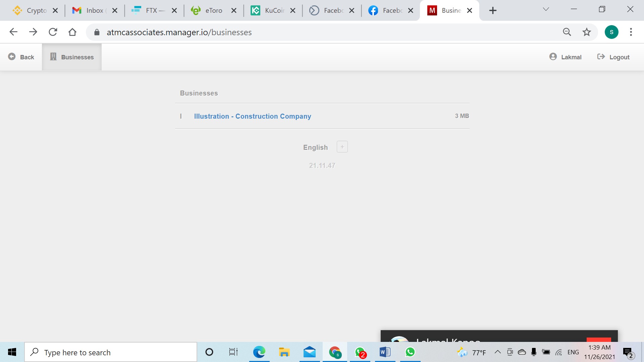The height and width of the screenshot is (362, 644).
Task: Open the Businesses tab
Action: [x=72, y=57]
